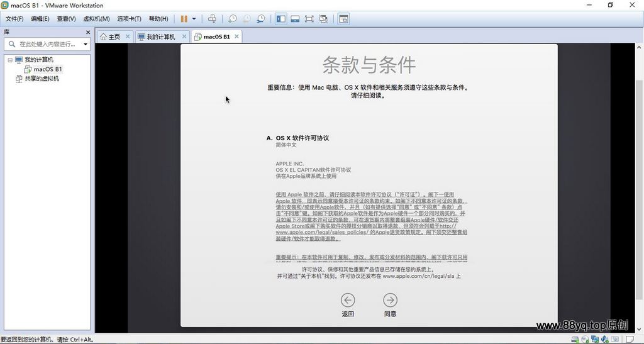Image resolution: width=644 pixels, height=344 pixels.
Task: Open the library search filter dropdown arrow
Action: (86, 44)
